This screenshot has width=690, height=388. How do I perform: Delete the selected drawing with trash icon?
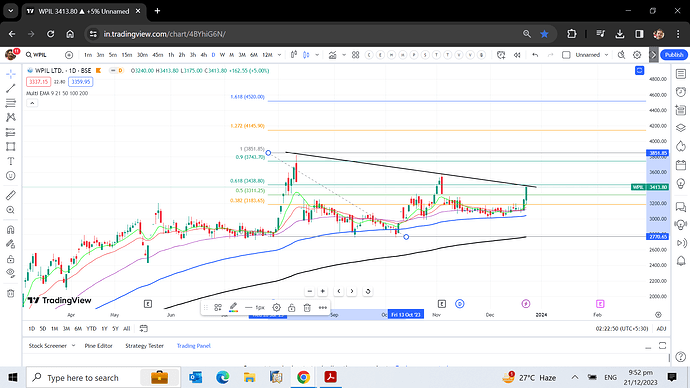pos(307,308)
